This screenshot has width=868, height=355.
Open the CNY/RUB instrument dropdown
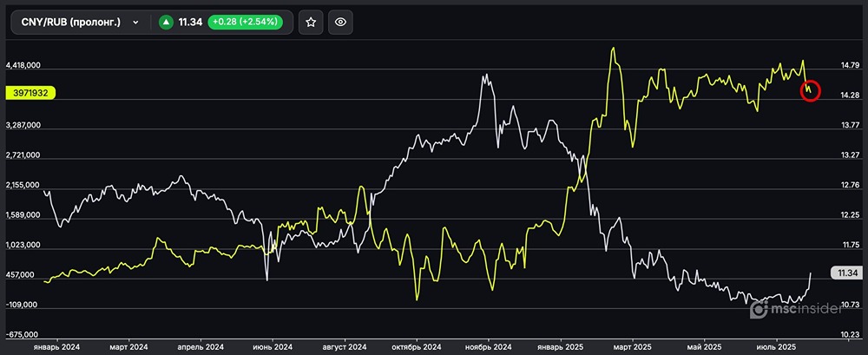point(78,23)
